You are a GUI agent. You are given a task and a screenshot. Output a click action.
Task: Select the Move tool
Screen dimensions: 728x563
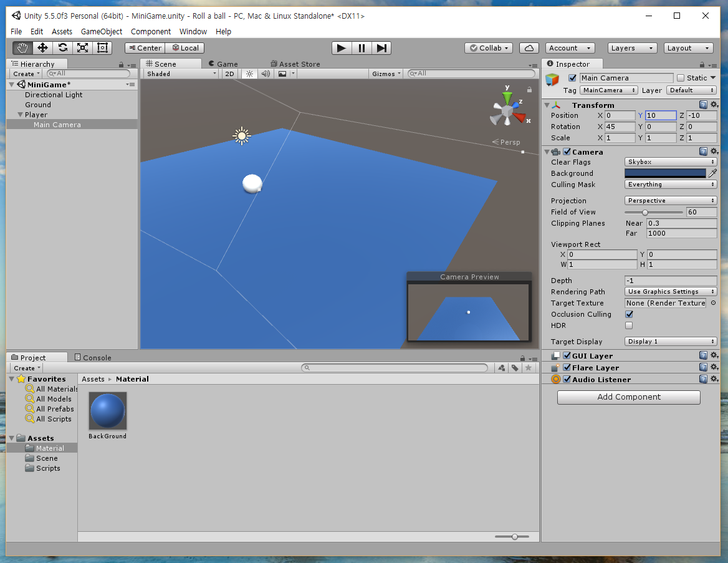tap(42, 47)
